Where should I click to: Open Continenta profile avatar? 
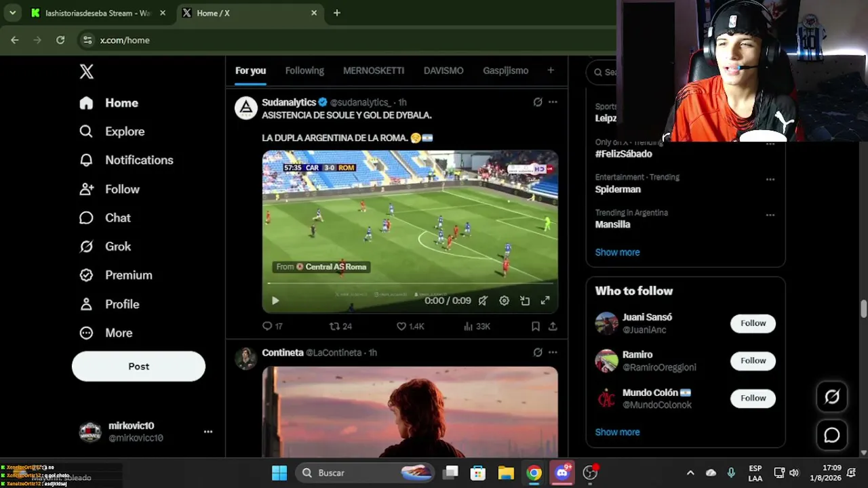click(x=245, y=359)
